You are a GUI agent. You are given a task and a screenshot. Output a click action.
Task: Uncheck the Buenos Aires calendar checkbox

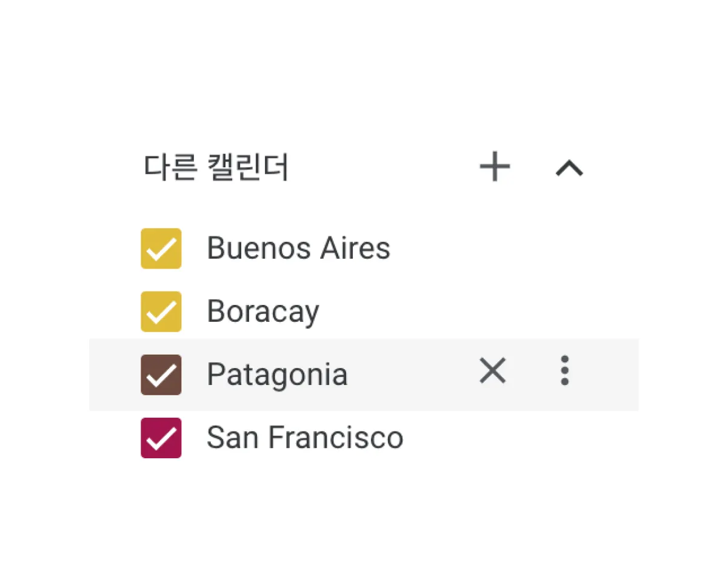[x=161, y=249]
